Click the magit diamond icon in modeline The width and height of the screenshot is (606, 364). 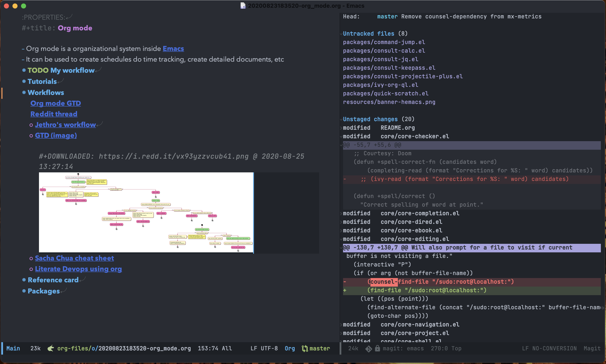point(368,349)
